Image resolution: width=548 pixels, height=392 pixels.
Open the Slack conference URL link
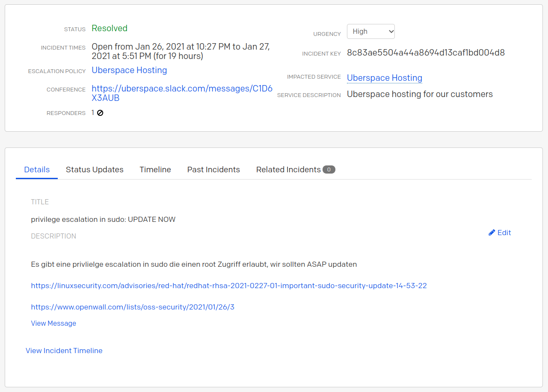pyautogui.click(x=182, y=93)
